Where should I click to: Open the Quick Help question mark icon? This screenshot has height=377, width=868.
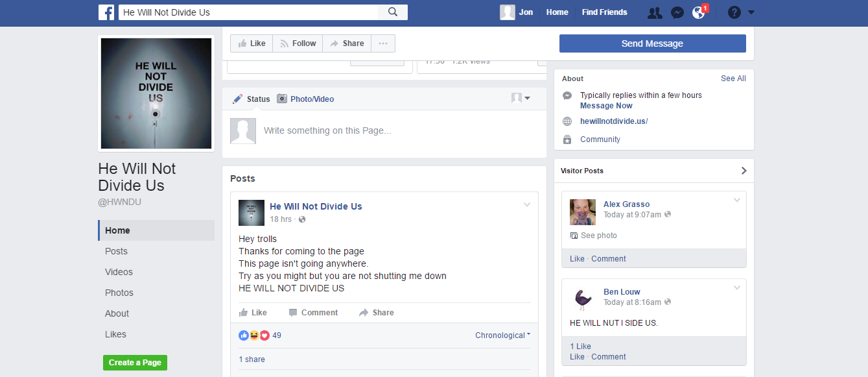pos(734,12)
